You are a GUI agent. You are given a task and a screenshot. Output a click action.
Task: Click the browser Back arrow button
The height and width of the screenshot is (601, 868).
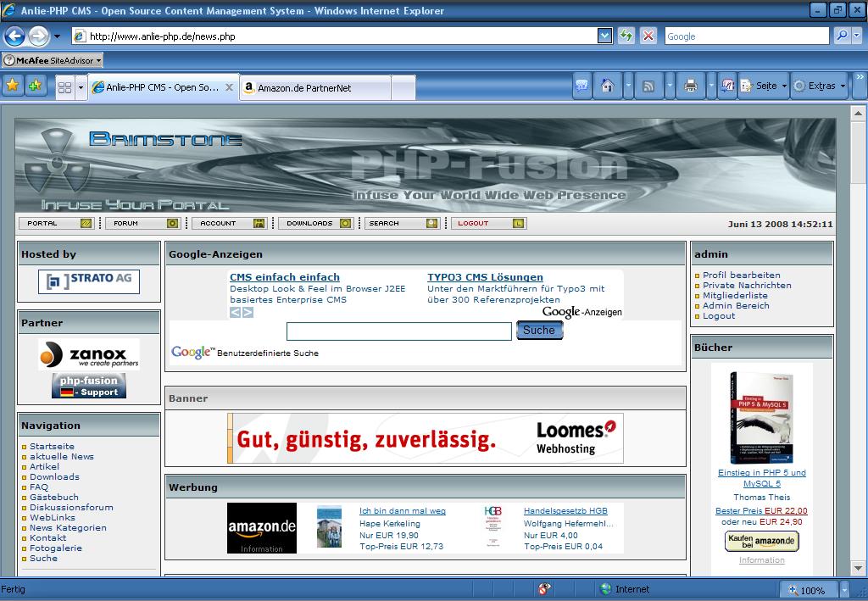[14, 36]
